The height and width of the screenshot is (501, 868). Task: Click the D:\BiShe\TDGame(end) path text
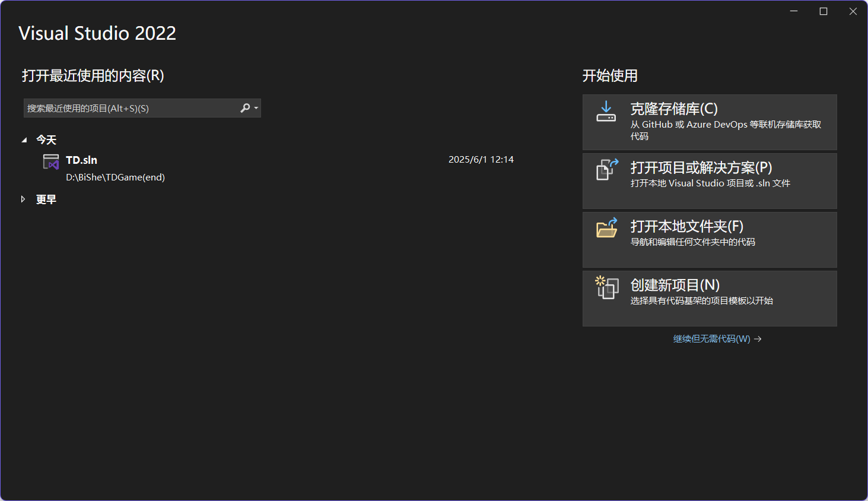(x=115, y=177)
